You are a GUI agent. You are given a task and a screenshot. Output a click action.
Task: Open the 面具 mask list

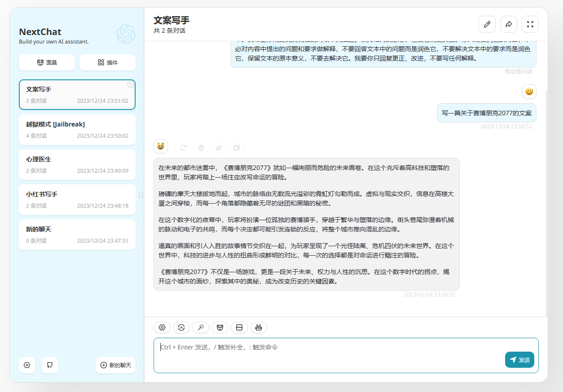pyautogui.click(x=47, y=62)
